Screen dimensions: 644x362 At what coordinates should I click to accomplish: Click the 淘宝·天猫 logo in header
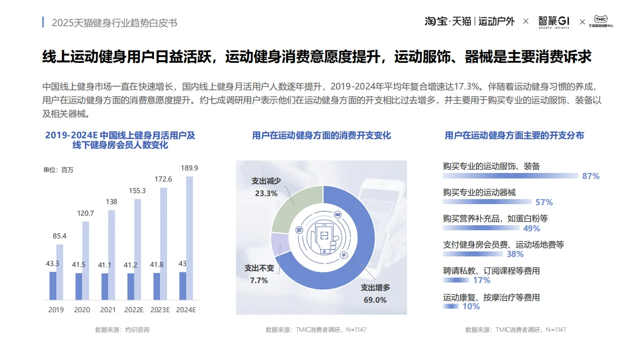point(448,21)
